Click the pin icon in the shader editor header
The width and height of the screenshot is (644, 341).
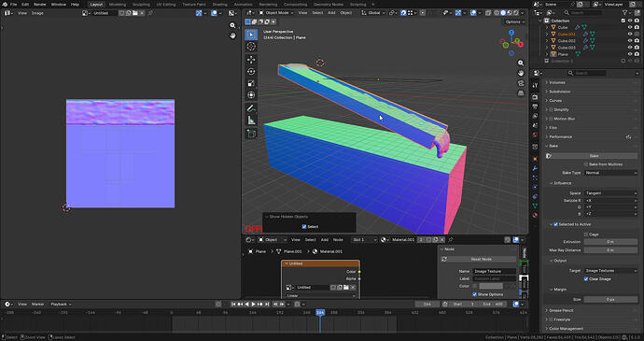tap(451, 239)
